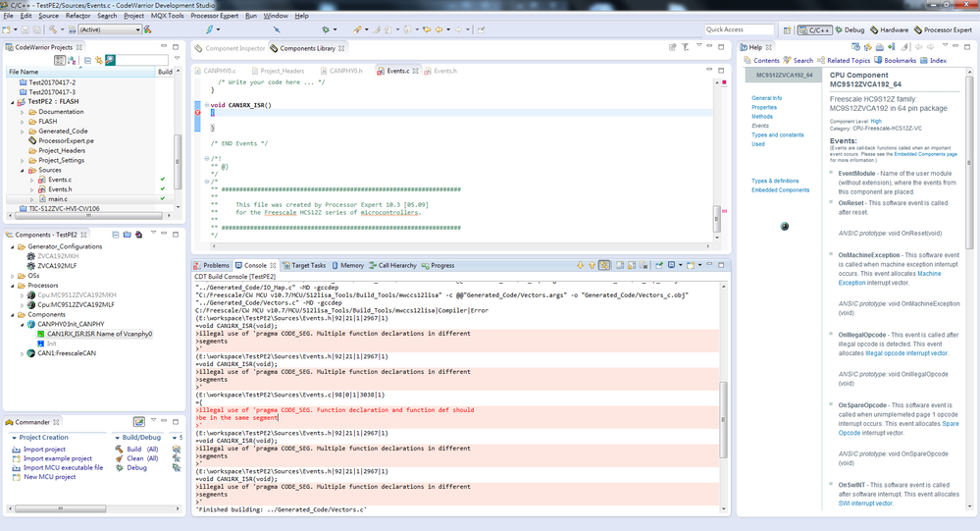
Task: Switch to Debug perspective
Action: pos(850,30)
